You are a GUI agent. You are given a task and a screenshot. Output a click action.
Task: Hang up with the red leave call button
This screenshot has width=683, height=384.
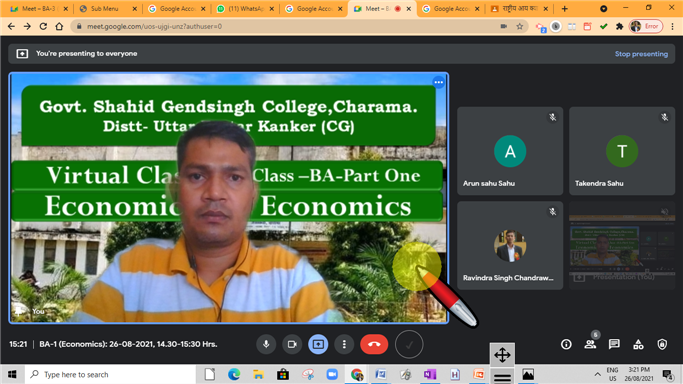(x=374, y=344)
